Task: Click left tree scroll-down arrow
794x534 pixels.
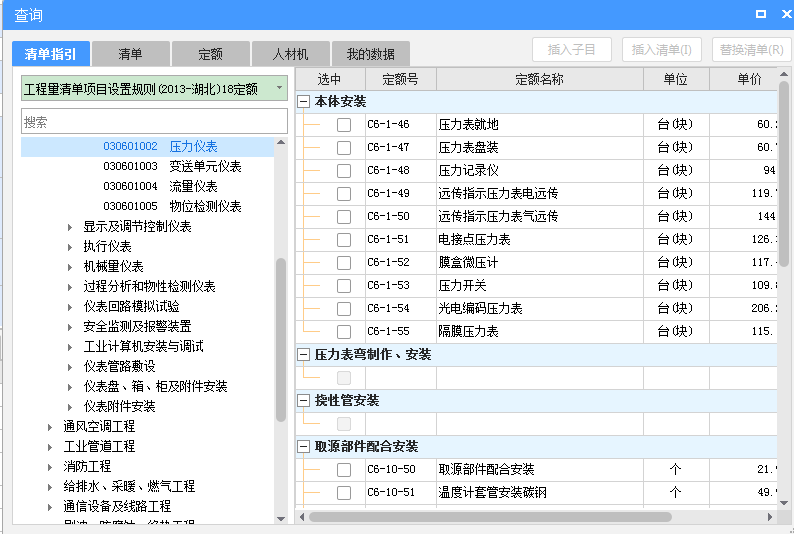Action: (281, 519)
